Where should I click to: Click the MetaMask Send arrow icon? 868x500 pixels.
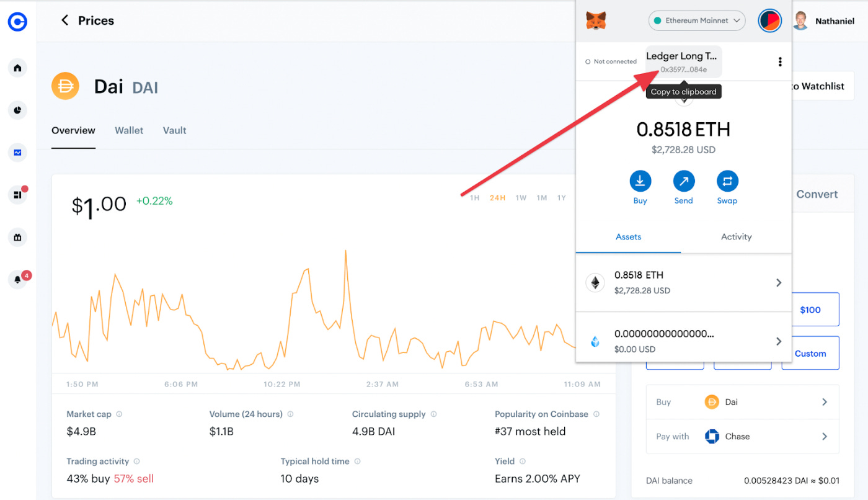point(684,181)
